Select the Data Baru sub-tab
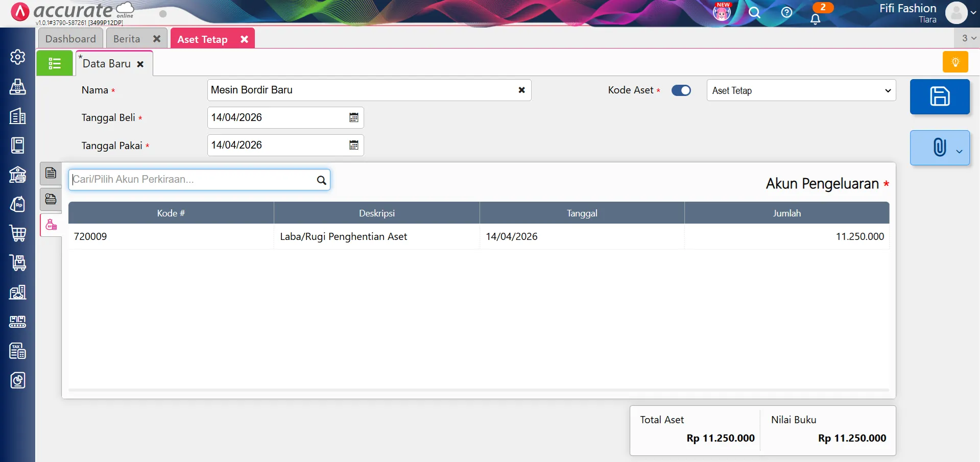Screen dimensions: 980x462 coord(107,64)
